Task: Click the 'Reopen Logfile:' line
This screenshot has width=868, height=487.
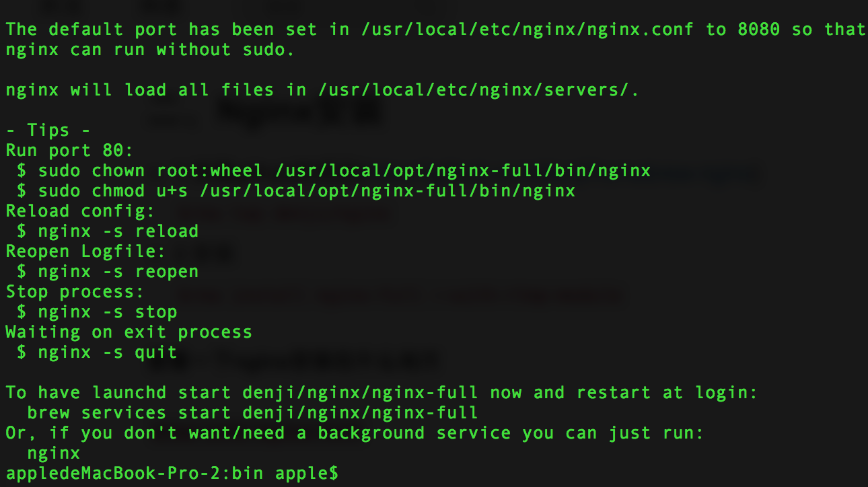Action: pos(85,252)
